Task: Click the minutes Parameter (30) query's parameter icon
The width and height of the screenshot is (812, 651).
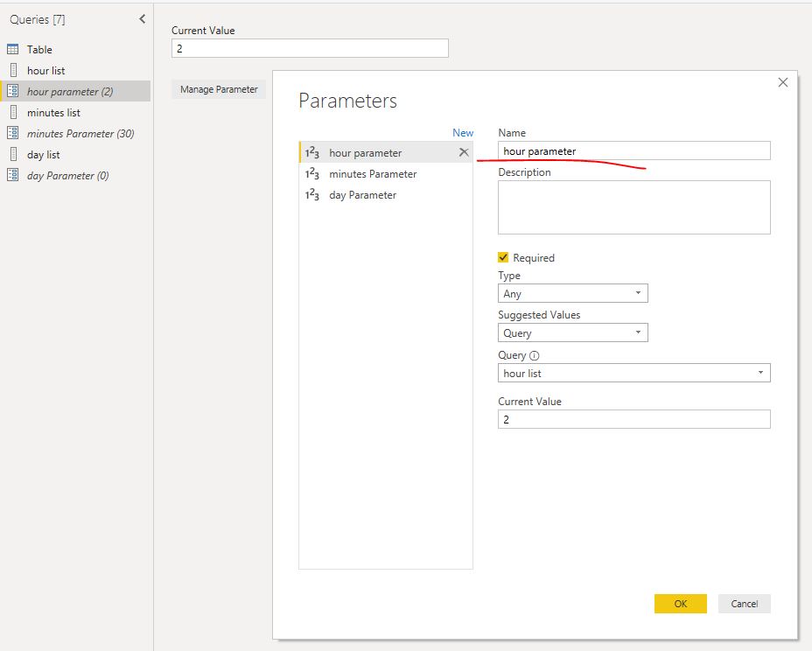Action: click(x=13, y=133)
